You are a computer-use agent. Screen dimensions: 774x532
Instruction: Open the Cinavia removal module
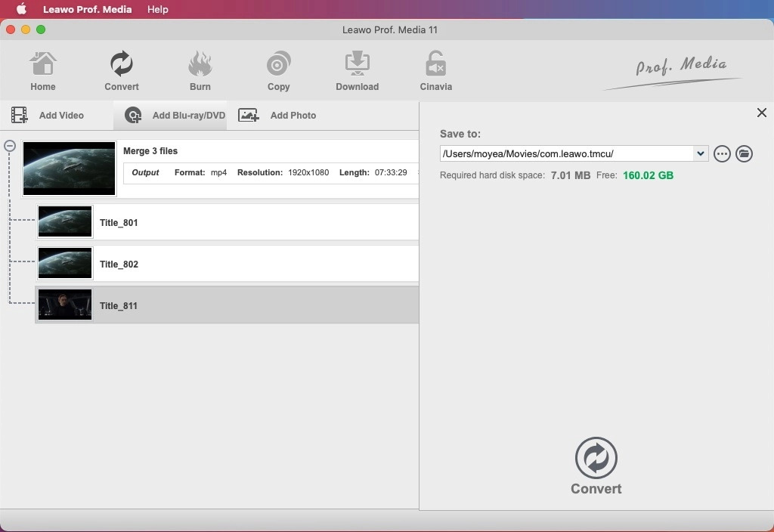[436, 71]
